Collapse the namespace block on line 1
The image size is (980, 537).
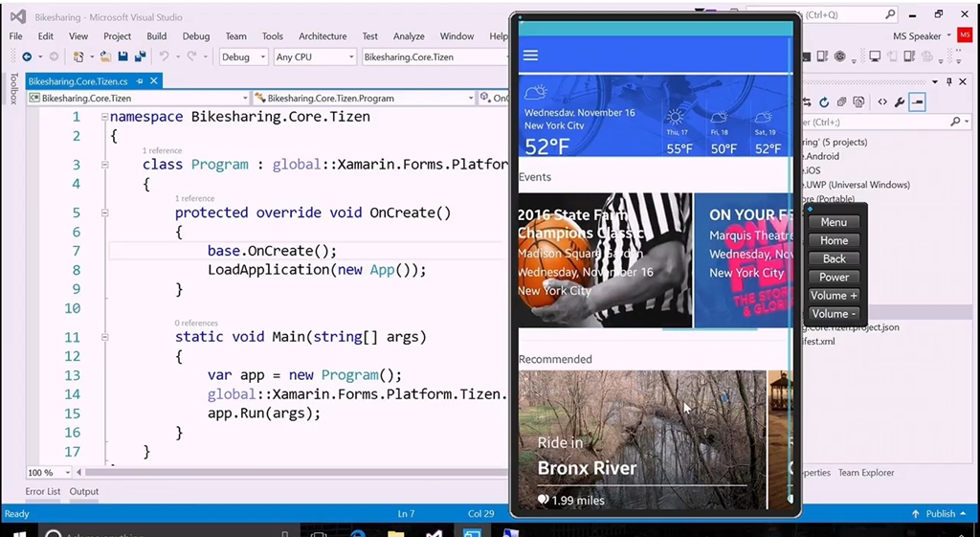click(x=104, y=117)
